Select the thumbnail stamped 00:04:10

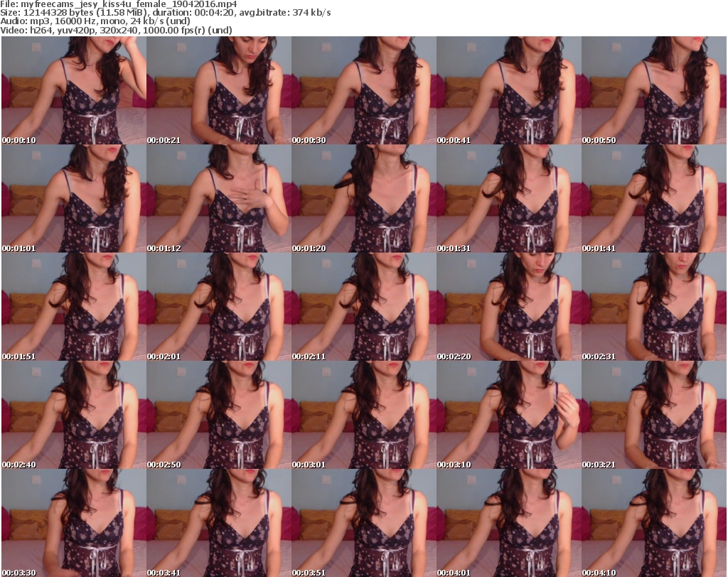(654, 523)
